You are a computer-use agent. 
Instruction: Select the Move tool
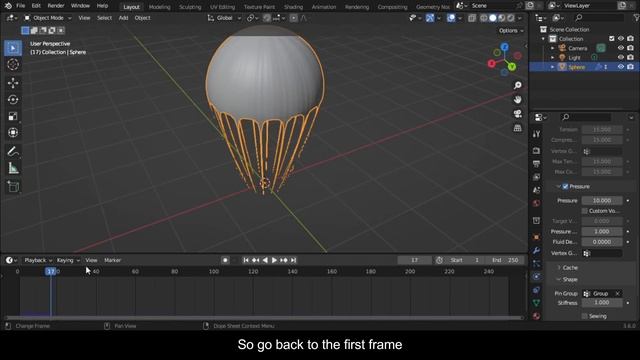tap(13, 83)
